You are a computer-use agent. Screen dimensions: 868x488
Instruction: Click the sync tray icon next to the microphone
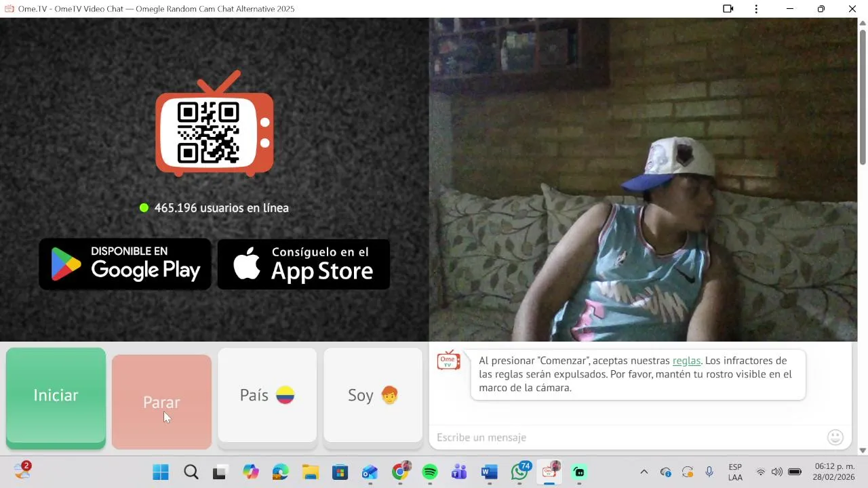tap(688, 472)
